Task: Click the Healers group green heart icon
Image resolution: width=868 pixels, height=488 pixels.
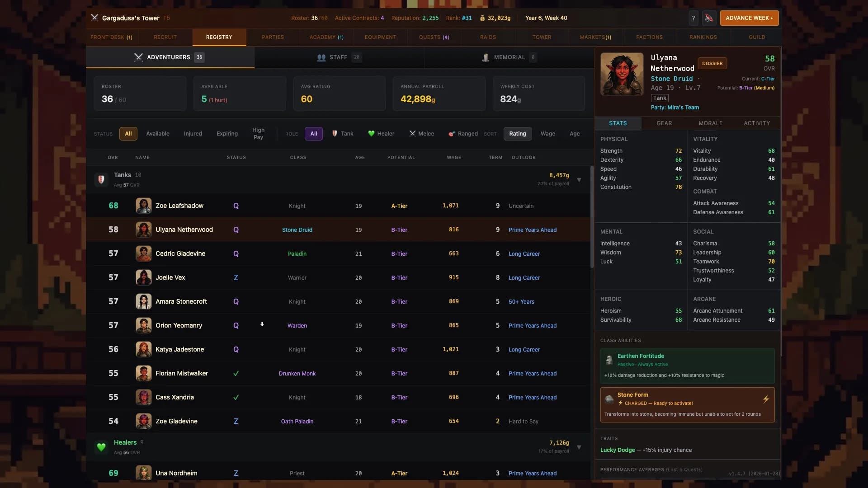Action: pos(101,447)
